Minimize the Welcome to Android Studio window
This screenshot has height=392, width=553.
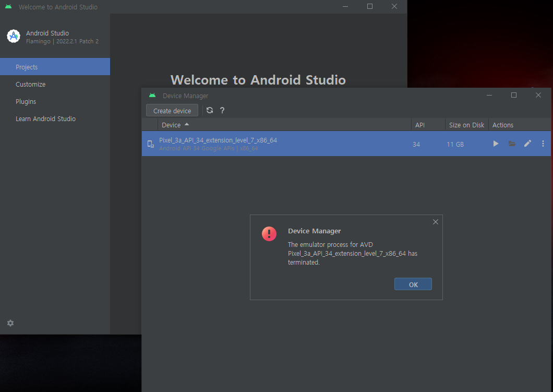point(345,7)
